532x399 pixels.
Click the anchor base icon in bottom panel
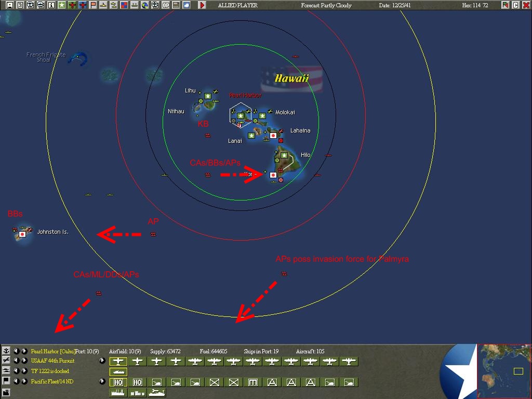click(6, 351)
